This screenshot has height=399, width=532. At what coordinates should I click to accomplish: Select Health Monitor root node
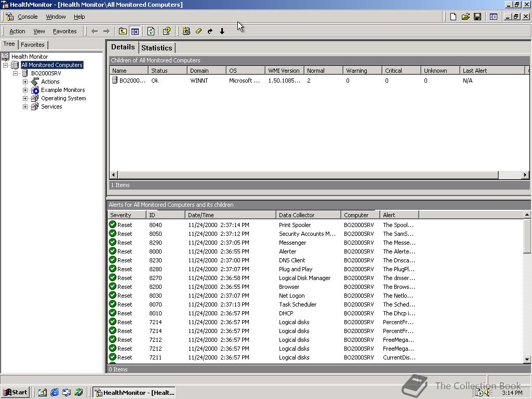30,57
